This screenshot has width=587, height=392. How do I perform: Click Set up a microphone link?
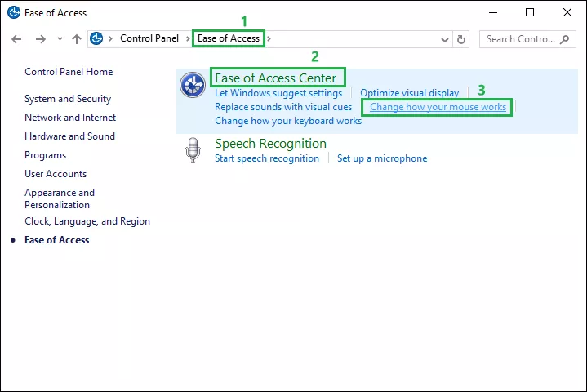(382, 158)
